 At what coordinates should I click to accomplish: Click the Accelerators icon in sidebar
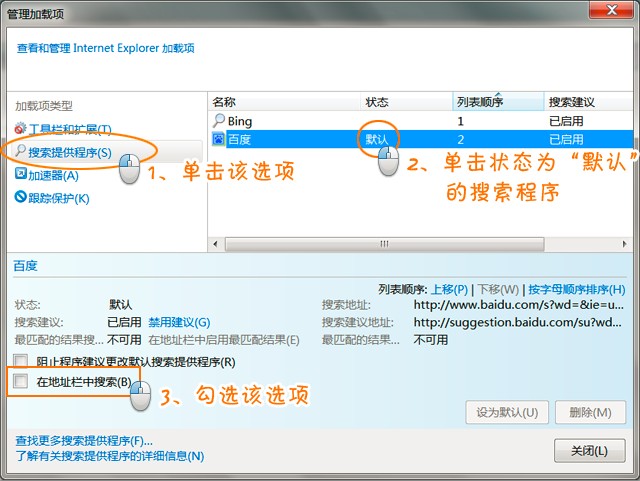[20, 175]
